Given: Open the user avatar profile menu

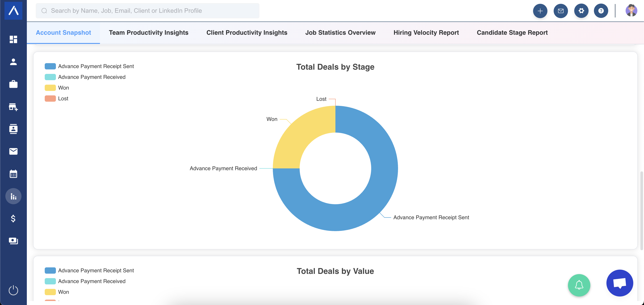Looking at the screenshot, I should coord(631,11).
